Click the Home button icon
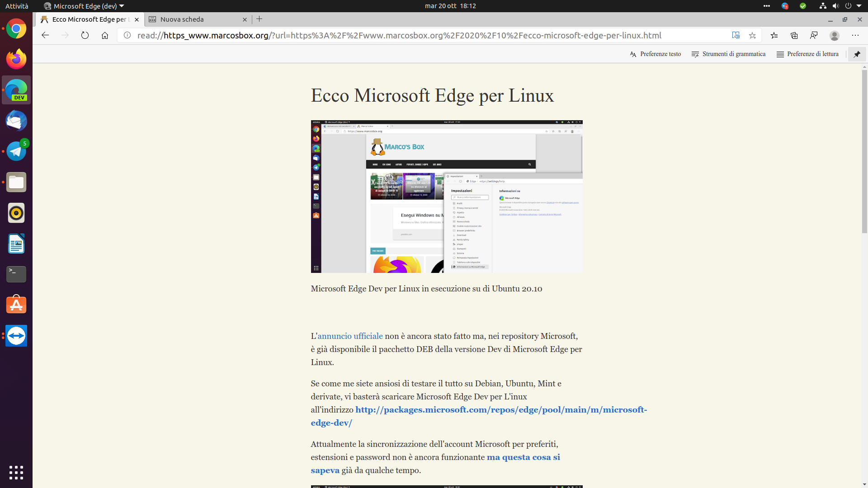Screen dimensions: 868x488 pos(105,35)
